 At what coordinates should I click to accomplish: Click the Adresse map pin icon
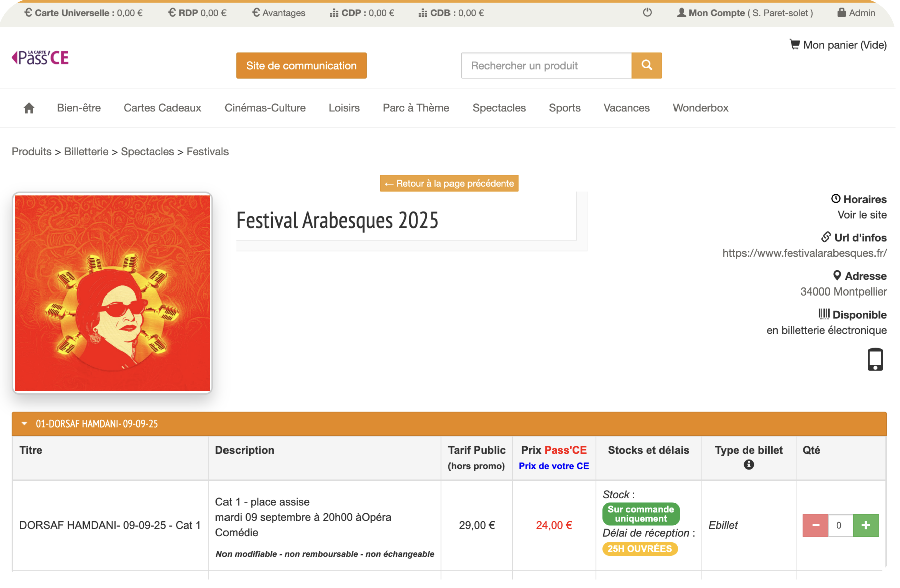(837, 275)
